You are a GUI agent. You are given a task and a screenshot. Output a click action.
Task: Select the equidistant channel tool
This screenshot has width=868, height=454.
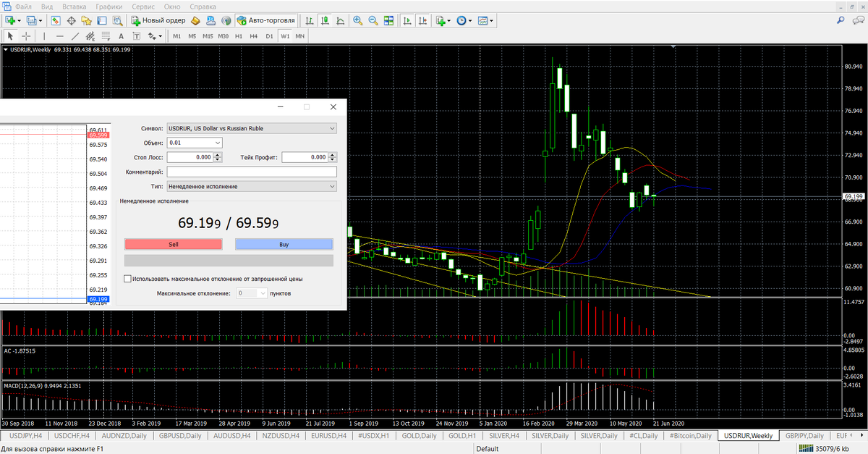coord(90,35)
